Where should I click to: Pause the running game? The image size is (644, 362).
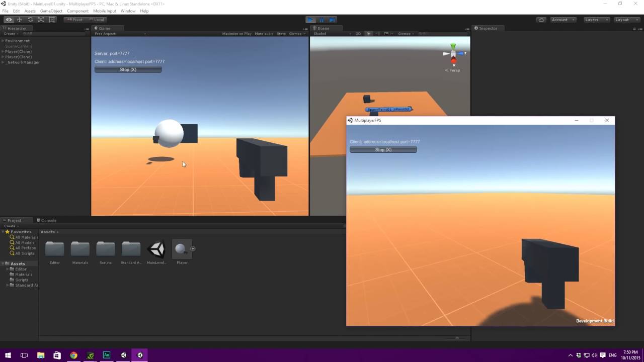[321, 20]
